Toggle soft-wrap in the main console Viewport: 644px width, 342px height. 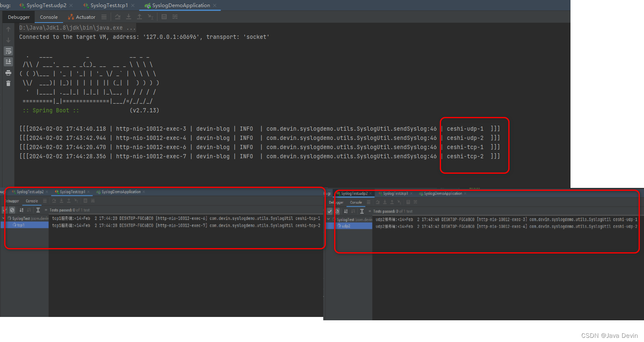pyautogui.click(x=8, y=51)
